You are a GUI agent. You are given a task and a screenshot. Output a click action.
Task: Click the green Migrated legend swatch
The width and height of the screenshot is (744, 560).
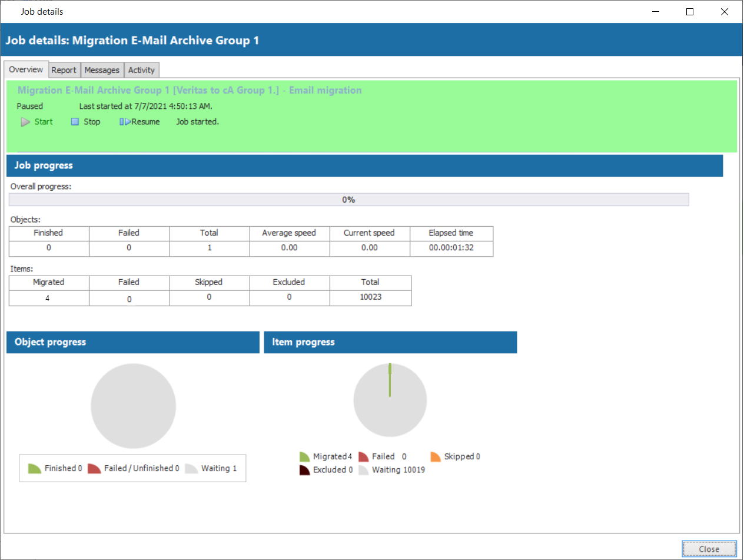coord(304,457)
